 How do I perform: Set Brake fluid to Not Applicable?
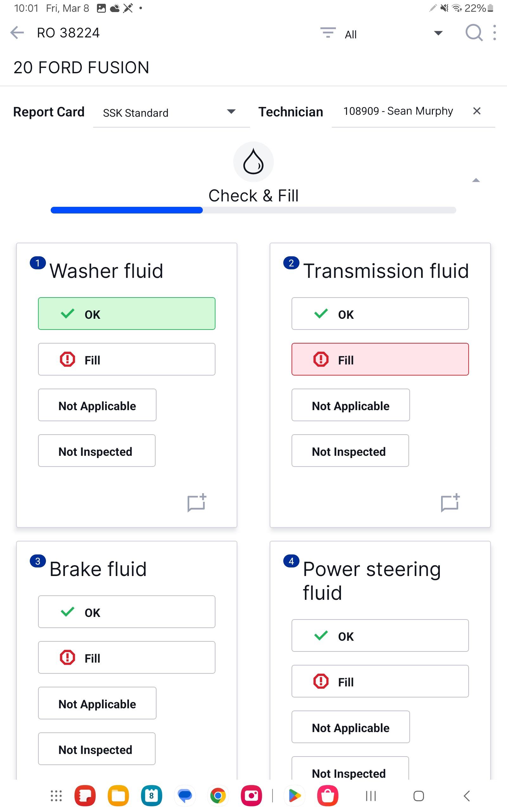[x=97, y=703]
